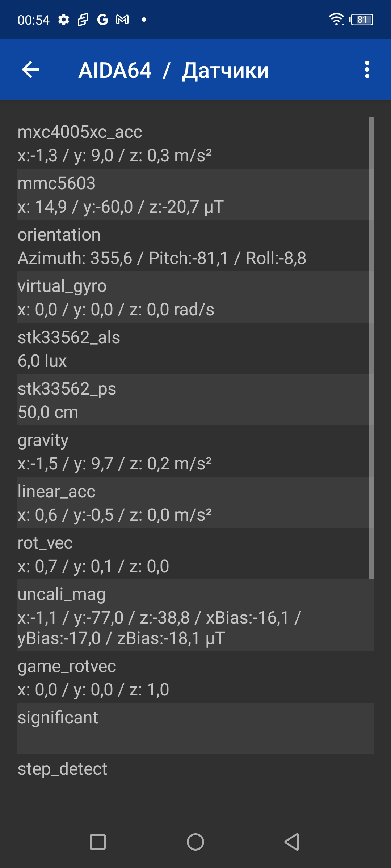Tap the virtual_gyro sensor entry
391x868 pixels.
coord(192,297)
